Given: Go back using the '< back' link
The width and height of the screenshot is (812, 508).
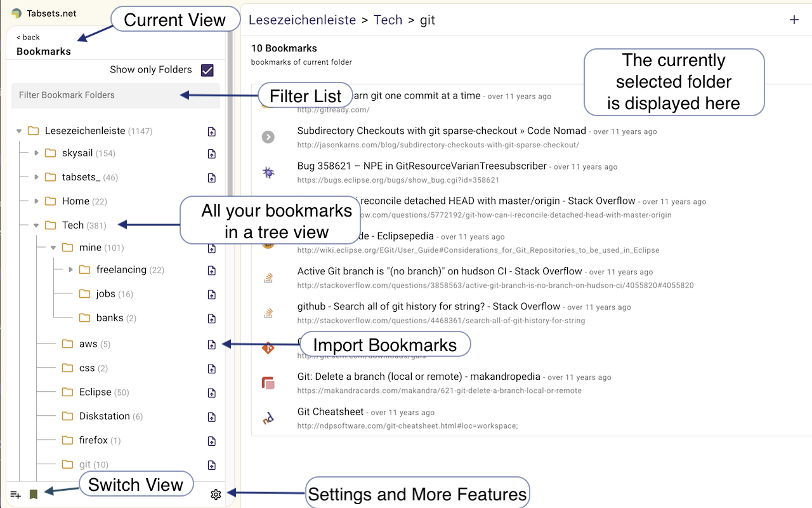Looking at the screenshot, I should (x=28, y=37).
